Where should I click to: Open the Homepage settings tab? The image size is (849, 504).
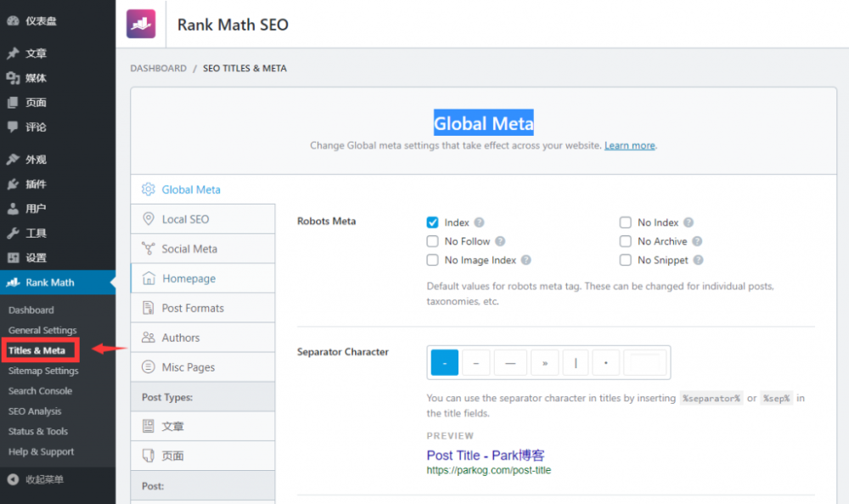pyautogui.click(x=188, y=278)
